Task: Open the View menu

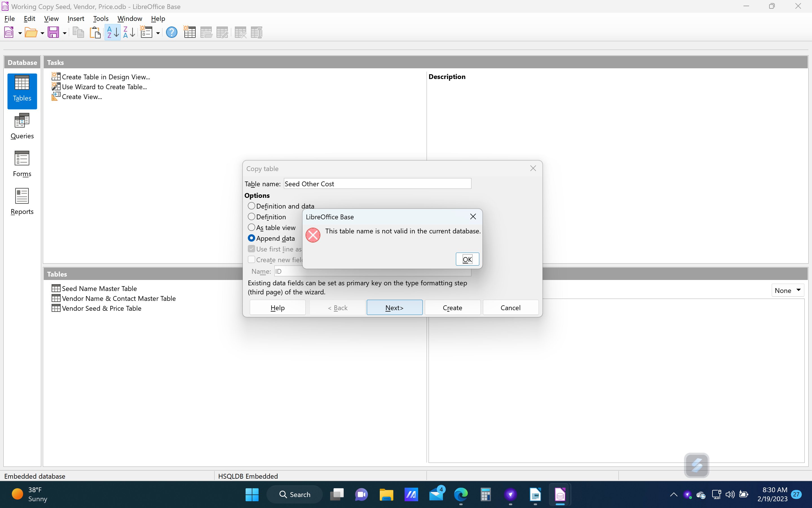Action: 51,18
